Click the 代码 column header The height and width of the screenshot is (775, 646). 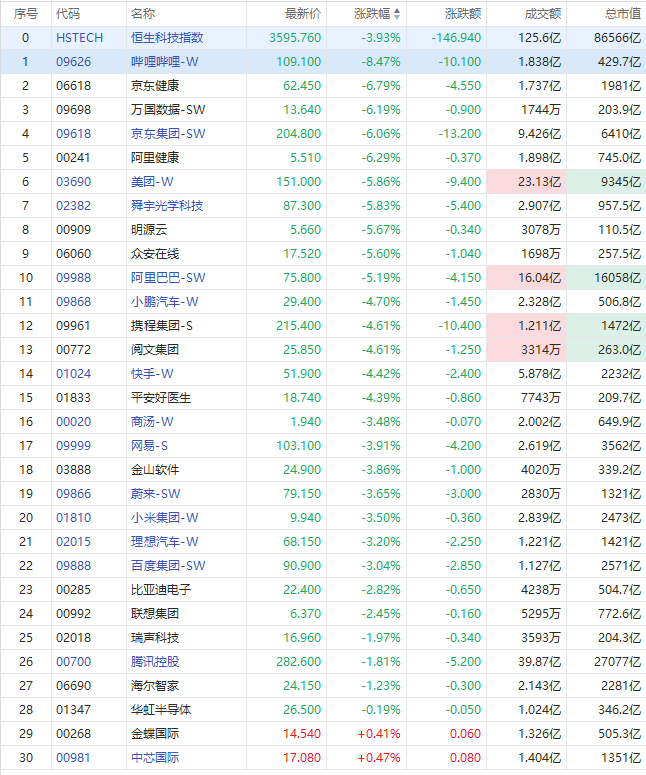[x=68, y=14]
